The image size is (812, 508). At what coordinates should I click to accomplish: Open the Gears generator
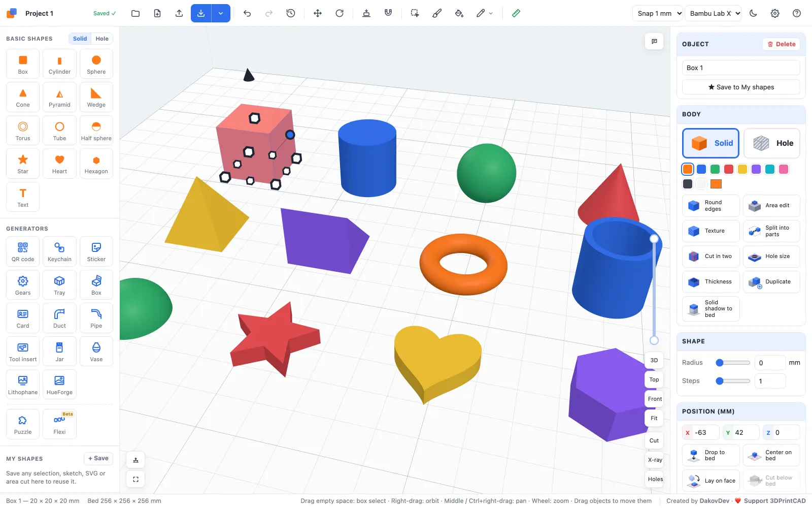(x=23, y=285)
